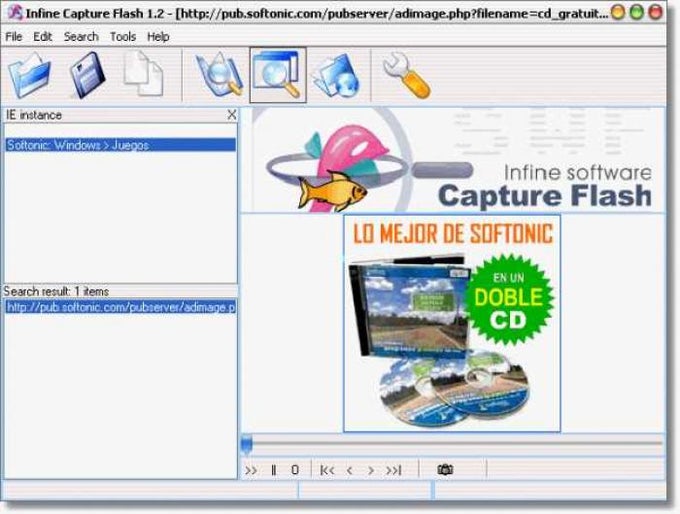The width and height of the screenshot is (680, 514).
Task: Step back one frame
Action: 350,470
